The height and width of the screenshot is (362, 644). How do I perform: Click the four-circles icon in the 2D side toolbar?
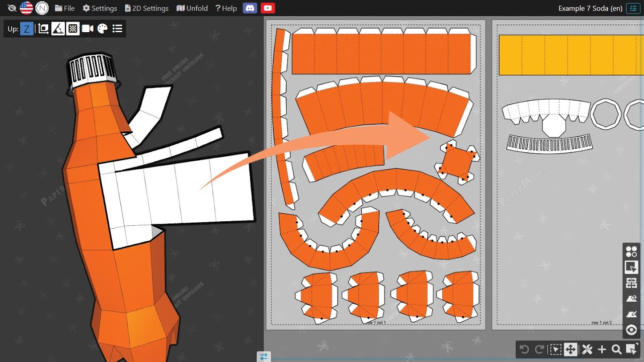631,251
